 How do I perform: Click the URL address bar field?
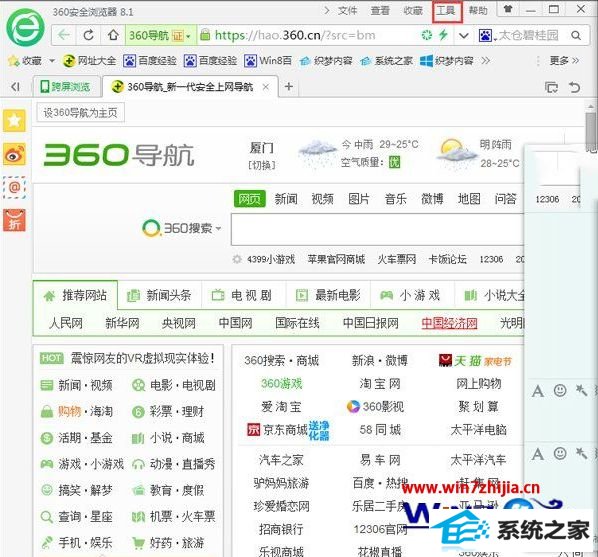point(313,35)
